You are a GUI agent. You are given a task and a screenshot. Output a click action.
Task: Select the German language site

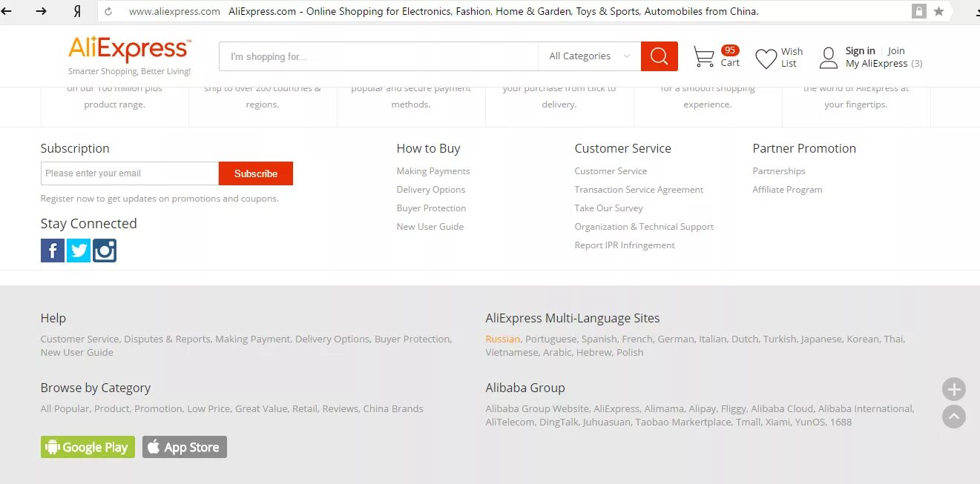[676, 339]
